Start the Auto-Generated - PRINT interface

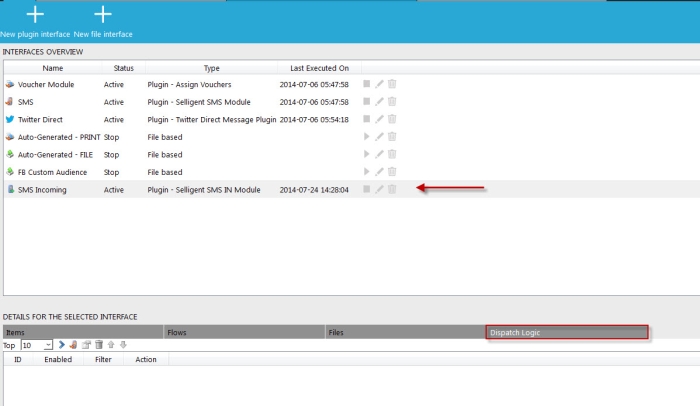pyautogui.click(x=367, y=137)
